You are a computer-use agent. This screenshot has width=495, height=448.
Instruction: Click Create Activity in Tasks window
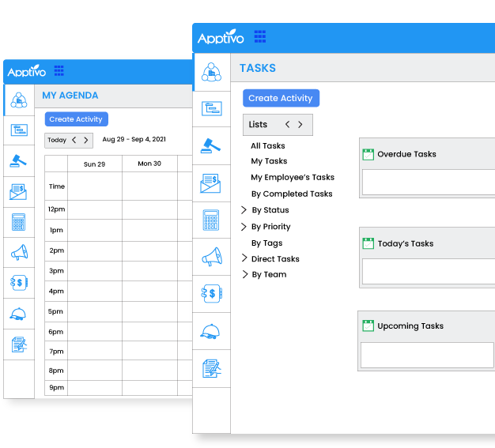click(x=281, y=98)
